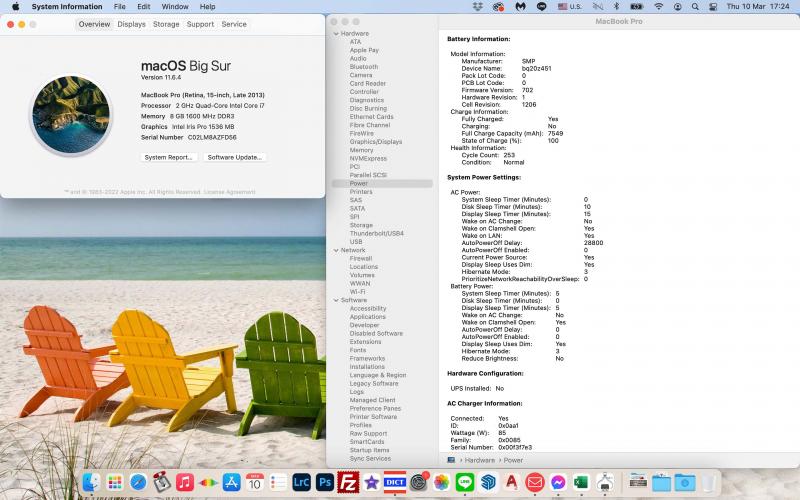The height and width of the screenshot is (500, 800).
Task: Open the DICT dictionary app
Action: point(395,482)
